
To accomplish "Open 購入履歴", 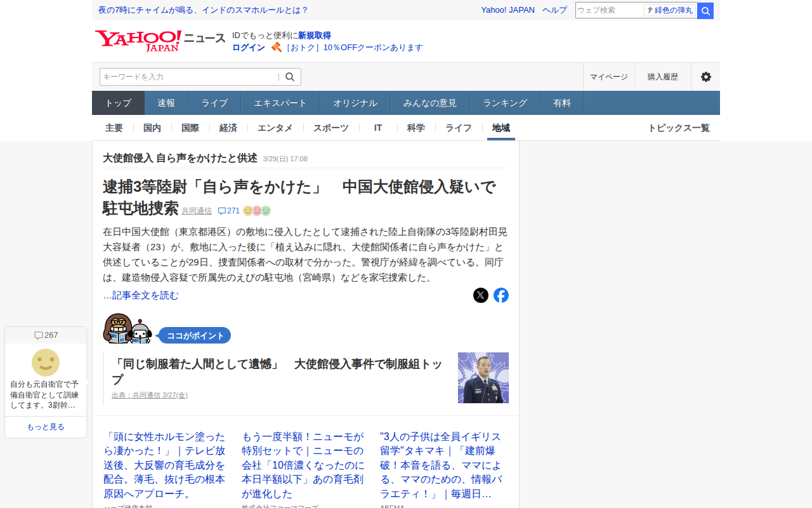I will tap(663, 77).
